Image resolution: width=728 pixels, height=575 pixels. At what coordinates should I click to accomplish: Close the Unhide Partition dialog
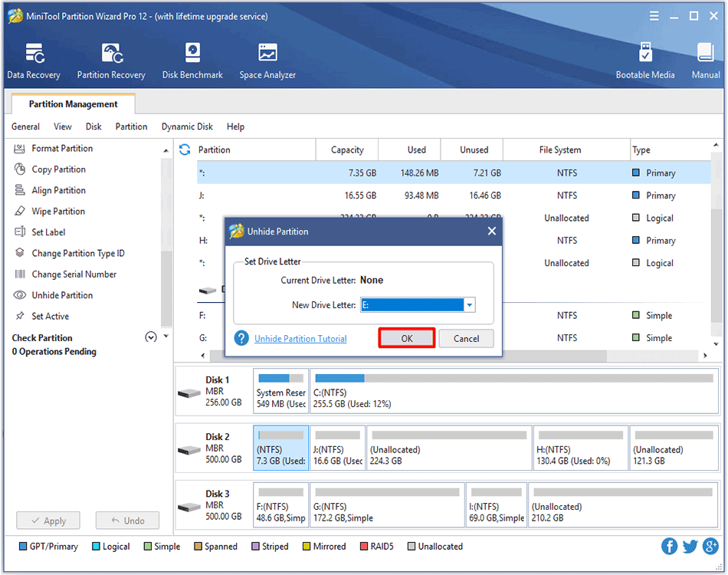[492, 232]
